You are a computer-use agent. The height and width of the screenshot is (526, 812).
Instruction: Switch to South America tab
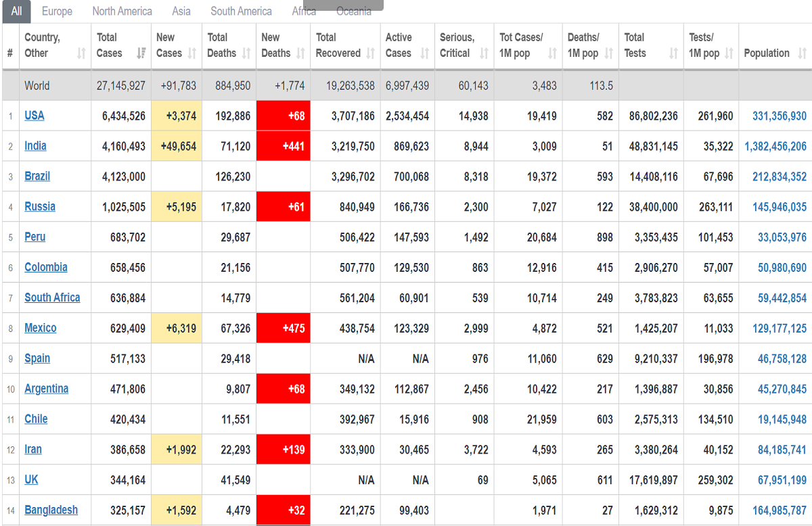coord(241,11)
